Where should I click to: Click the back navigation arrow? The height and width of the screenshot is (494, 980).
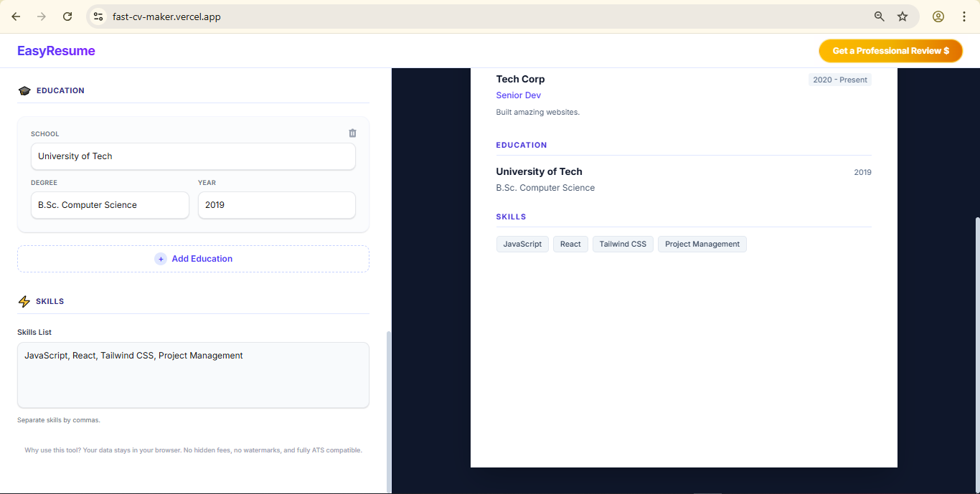[15, 16]
